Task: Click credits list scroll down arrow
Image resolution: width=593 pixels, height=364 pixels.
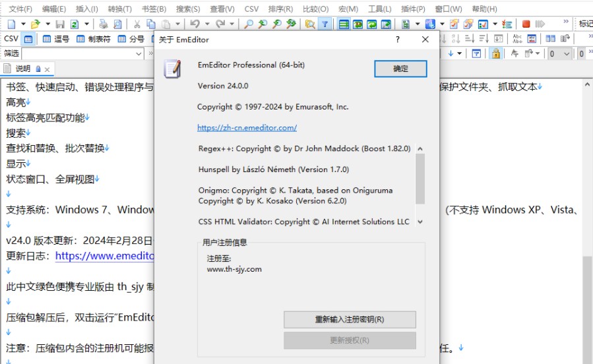Action: [x=420, y=222]
